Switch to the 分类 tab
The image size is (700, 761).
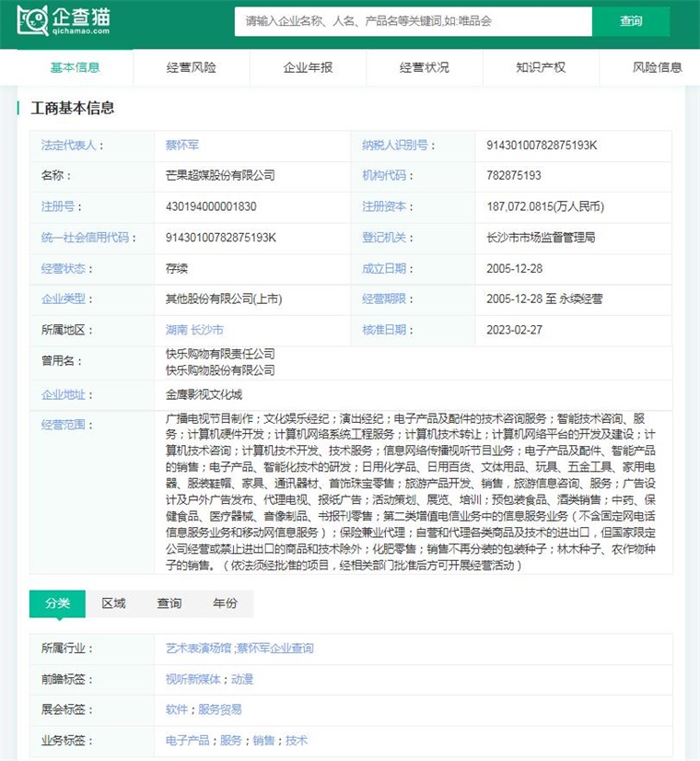click(57, 603)
